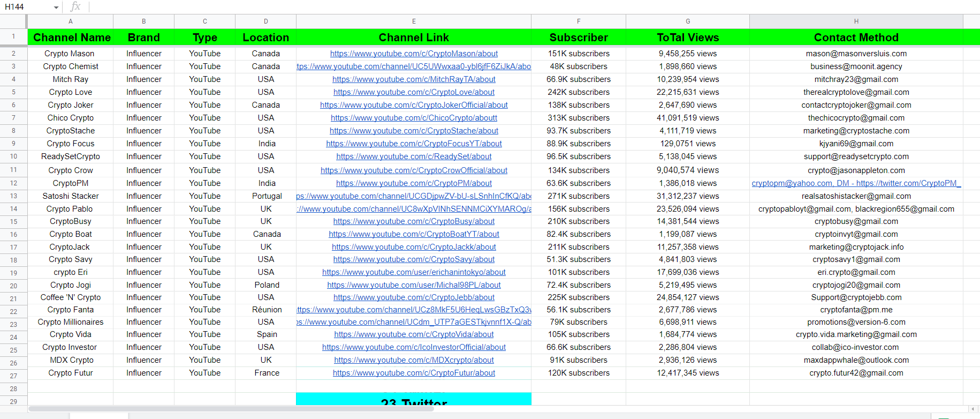Select the Crypto Chemist name cell
This screenshot has height=419, width=980.
pos(70,66)
